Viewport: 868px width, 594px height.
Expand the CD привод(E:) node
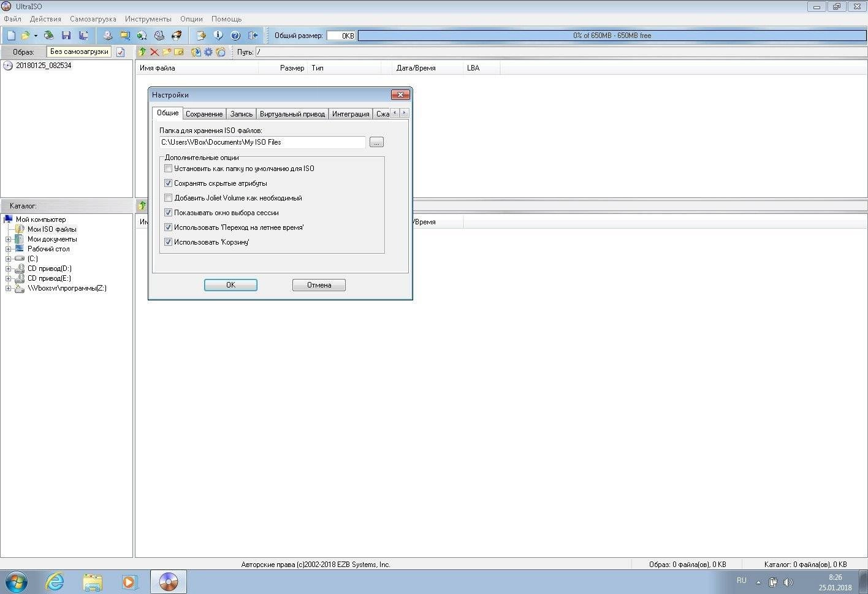(8, 278)
